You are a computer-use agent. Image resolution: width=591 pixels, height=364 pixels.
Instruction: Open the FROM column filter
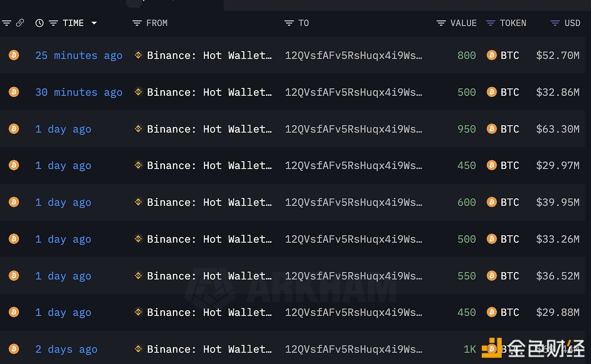pyautogui.click(x=137, y=23)
